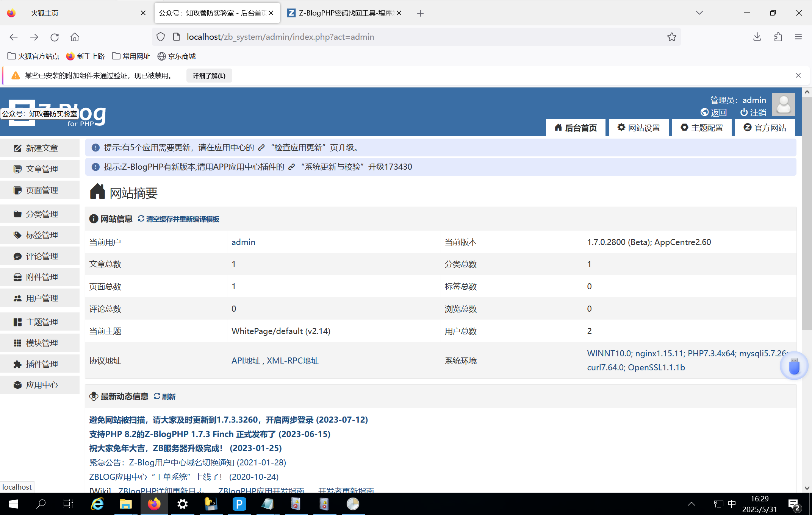
Task: Click the admin avatar image
Action: (x=783, y=105)
